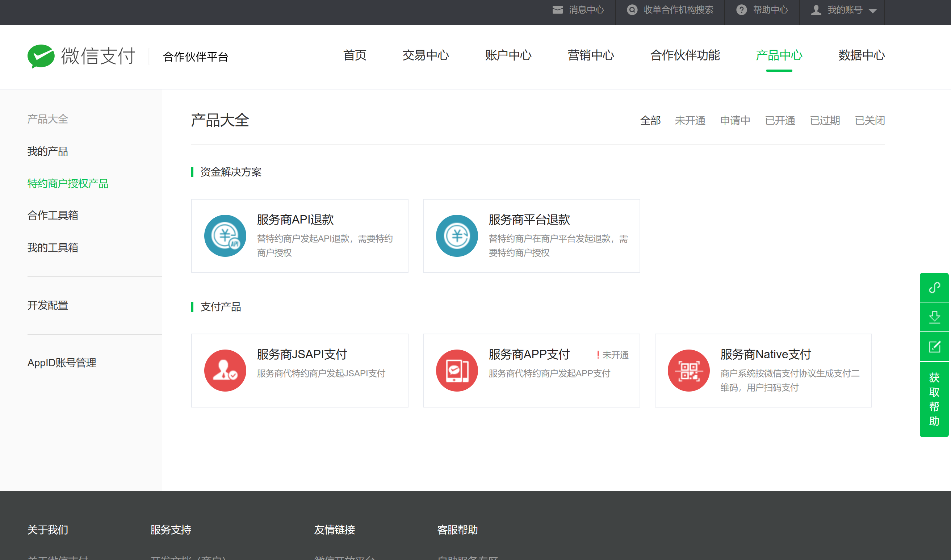Viewport: 951px width, 560px height.
Task: Filter products by 已开通 status
Action: pyautogui.click(x=780, y=120)
